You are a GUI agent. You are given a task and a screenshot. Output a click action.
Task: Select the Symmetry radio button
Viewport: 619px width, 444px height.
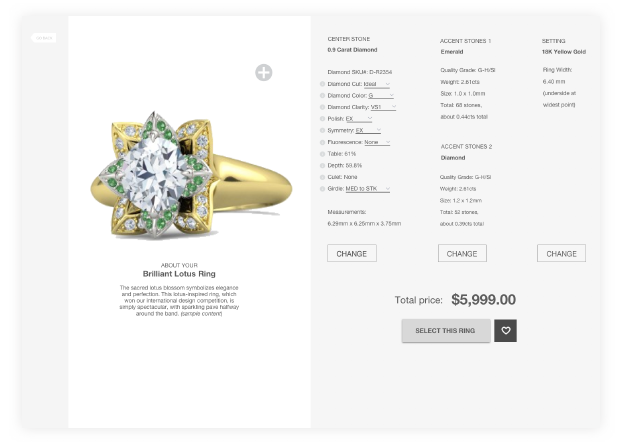point(322,130)
